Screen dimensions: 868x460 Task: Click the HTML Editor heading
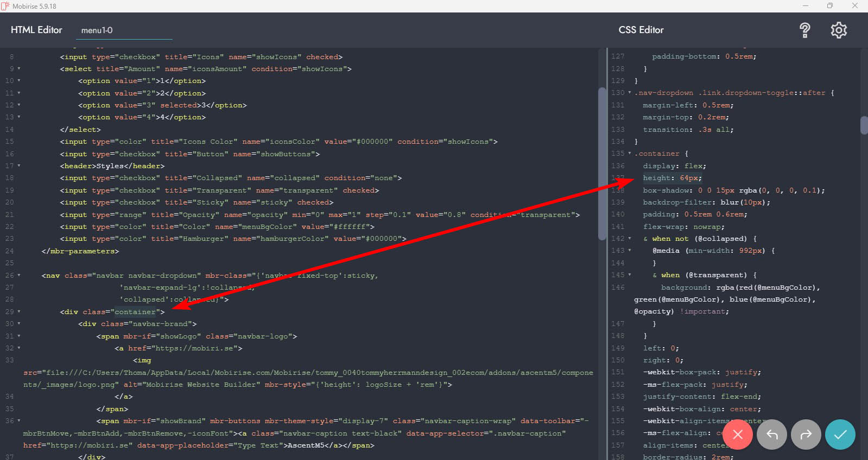click(36, 30)
